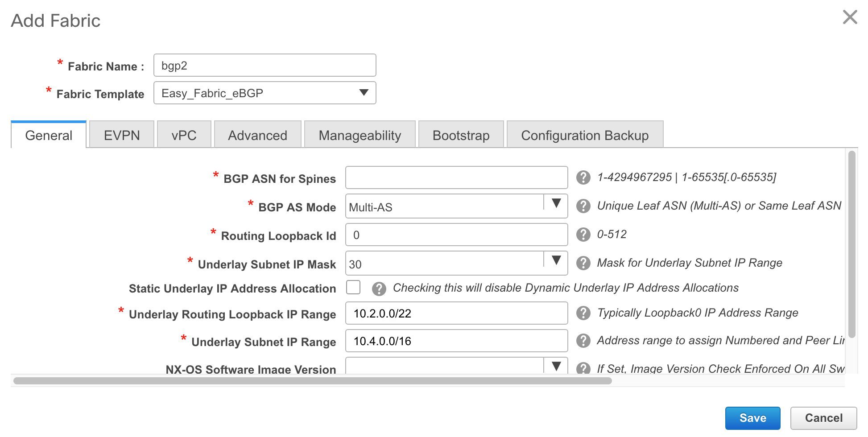Save the new fabric configuration
This screenshot has height=437, width=868.
pos(752,418)
